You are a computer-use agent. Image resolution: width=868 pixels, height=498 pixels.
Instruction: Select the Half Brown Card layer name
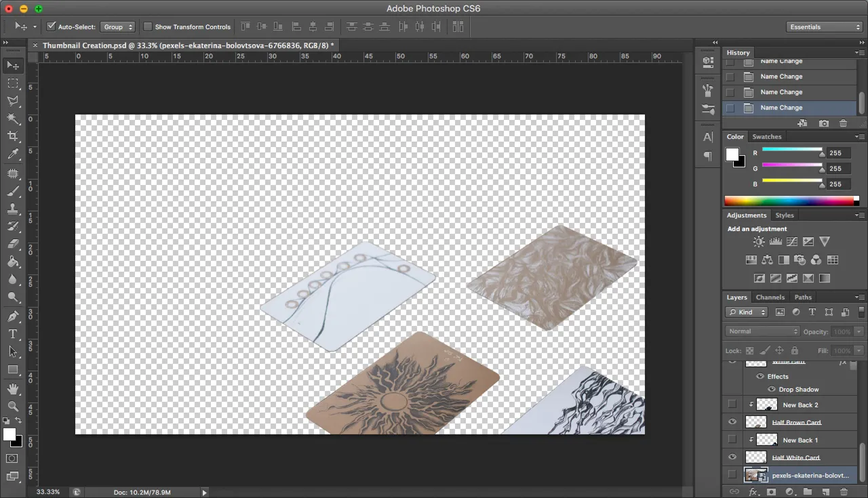point(796,422)
